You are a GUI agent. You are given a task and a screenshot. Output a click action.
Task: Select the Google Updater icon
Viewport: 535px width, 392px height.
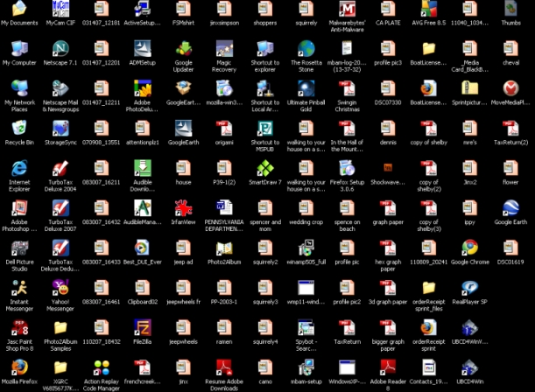coord(183,48)
